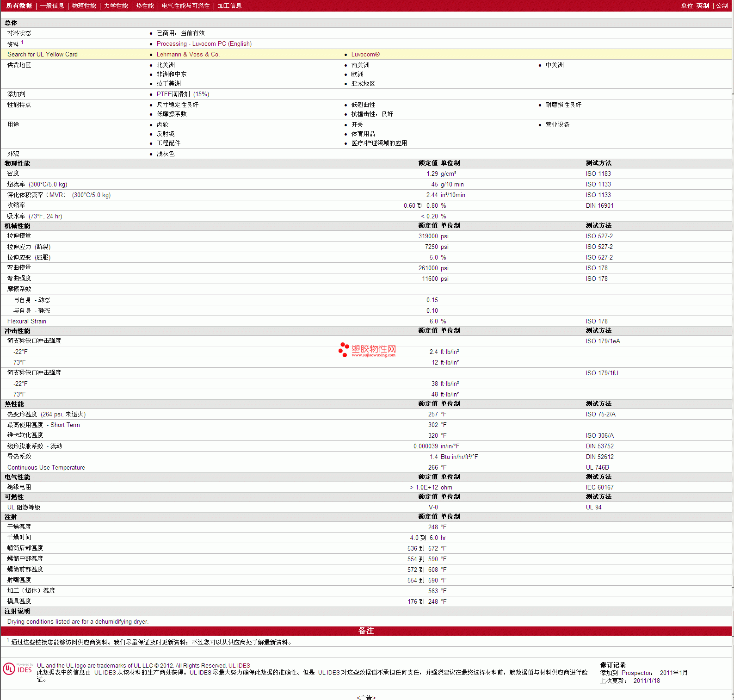Switch to the 加工信息 tab
The height and width of the screenshot is (700, 734).
click(229, 6)
